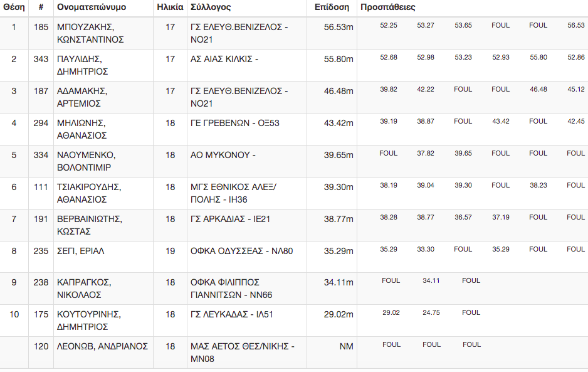This screenshot has width=588, height=372.
Task: Click club ΓΣ ΑΡΚΑΔΙΑΣ - ΙΕ21
Action: pos(230,219)
